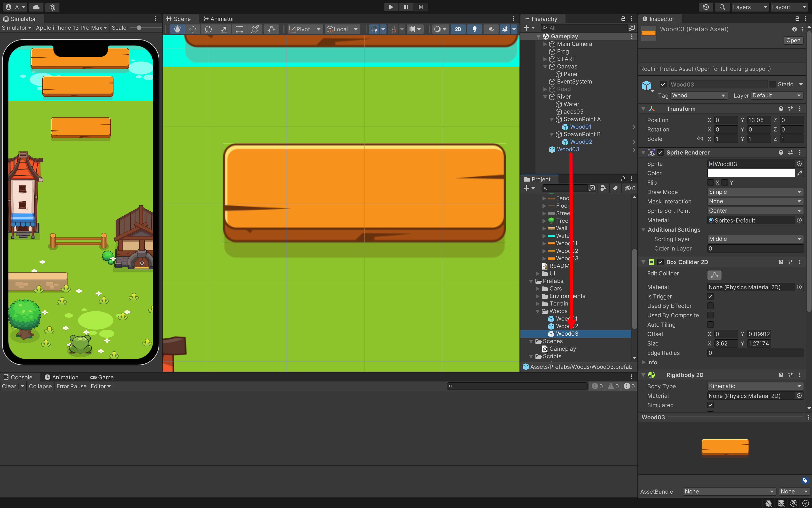Toggle Rigidbody Simulated checkbox
The image size is (812, 508).
pyautogui.click(x=710, y=405)
